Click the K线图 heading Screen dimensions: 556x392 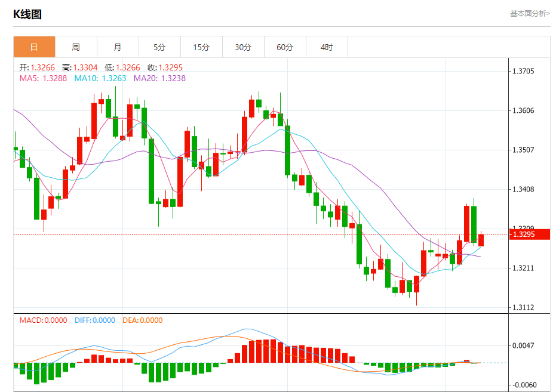[27, 14]
